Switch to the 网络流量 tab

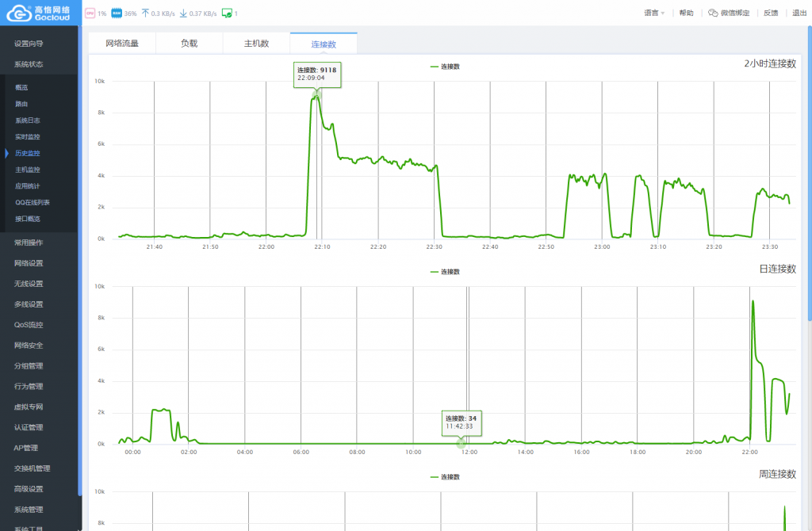click(x=122, y=44)
